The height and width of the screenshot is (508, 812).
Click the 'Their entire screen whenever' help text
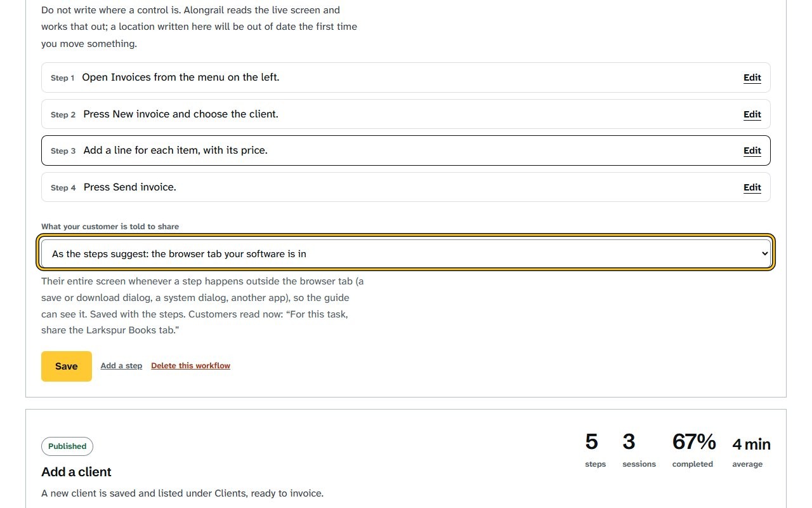(x=202, y=306)
